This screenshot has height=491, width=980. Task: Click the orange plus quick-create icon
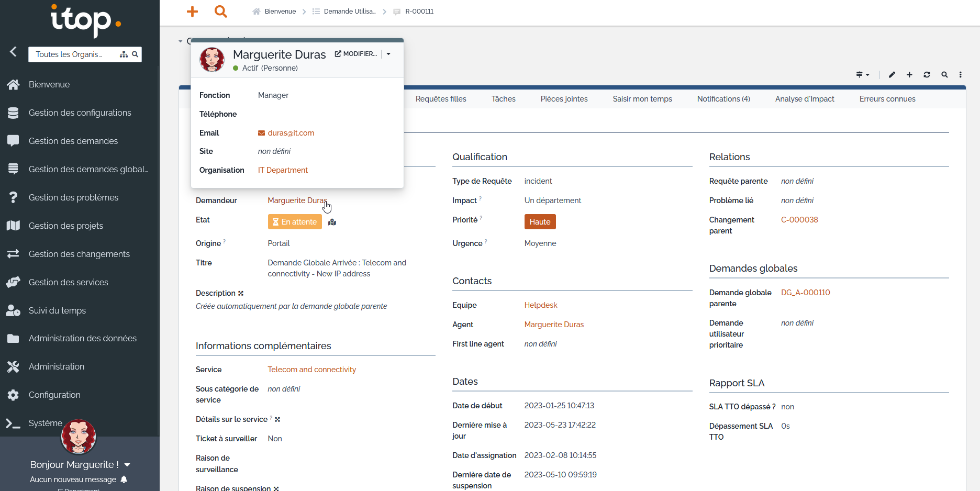(192, 11)
